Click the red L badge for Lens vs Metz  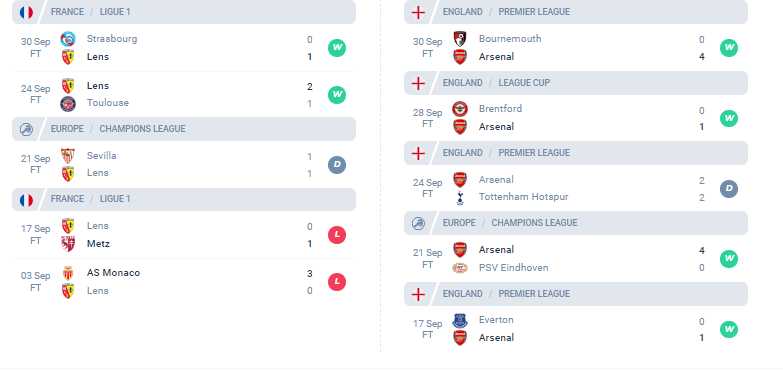337,235
